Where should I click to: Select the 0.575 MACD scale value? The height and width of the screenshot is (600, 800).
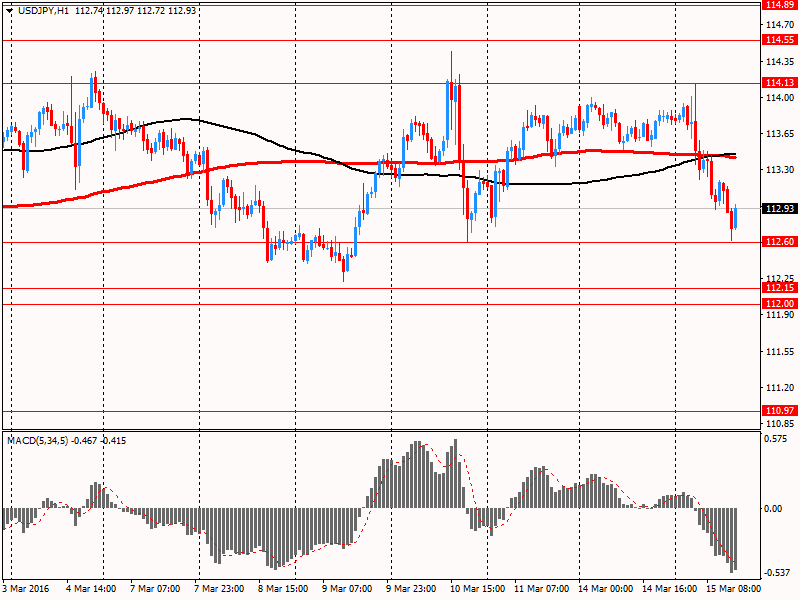pyautogui.click(x=776, y=438)
